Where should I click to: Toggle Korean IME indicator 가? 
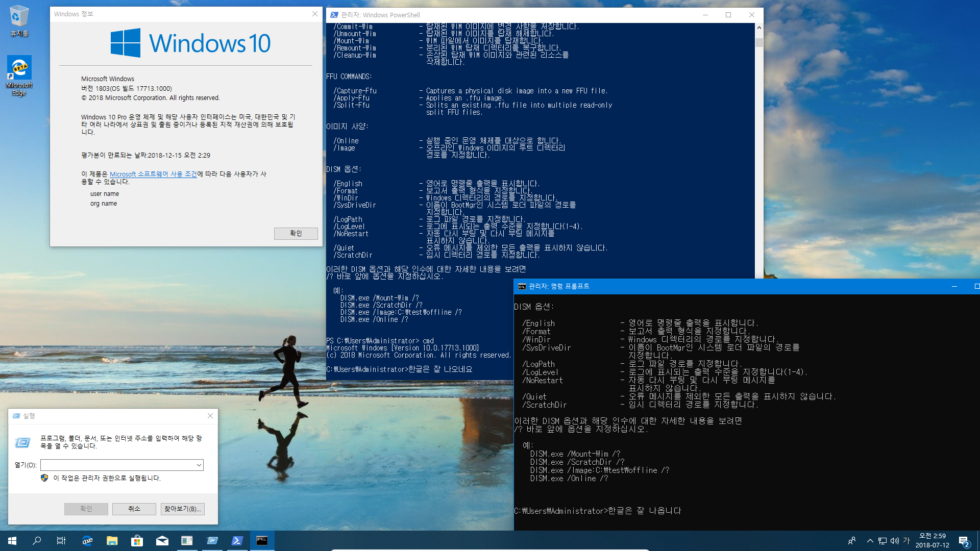click(906, 541)
